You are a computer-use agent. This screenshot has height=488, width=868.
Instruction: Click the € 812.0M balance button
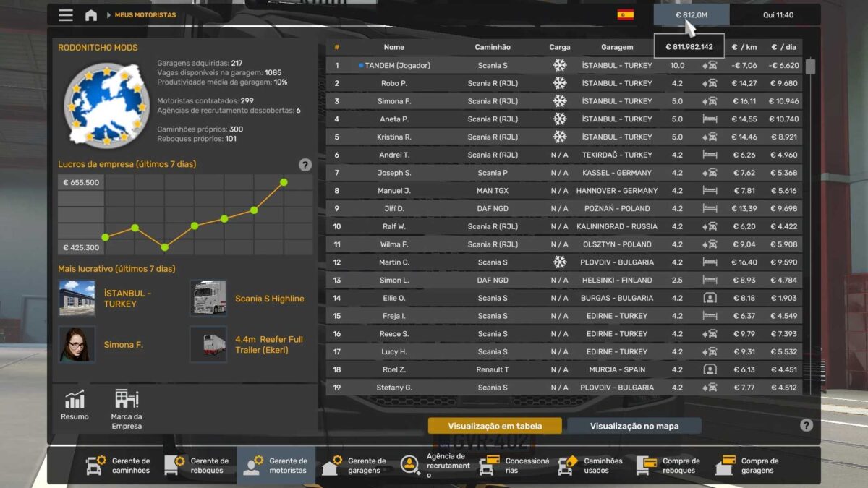pyautogui.click(x=691, y=15)
